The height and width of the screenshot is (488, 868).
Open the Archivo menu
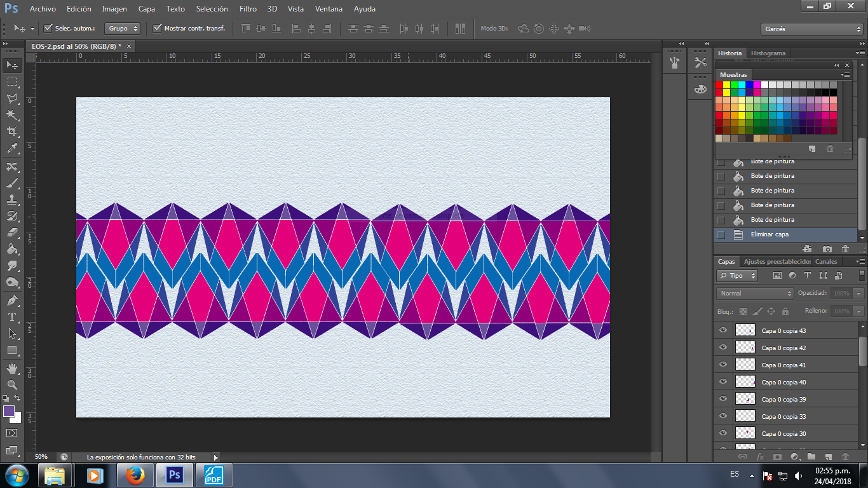click(x=43, y=9)
